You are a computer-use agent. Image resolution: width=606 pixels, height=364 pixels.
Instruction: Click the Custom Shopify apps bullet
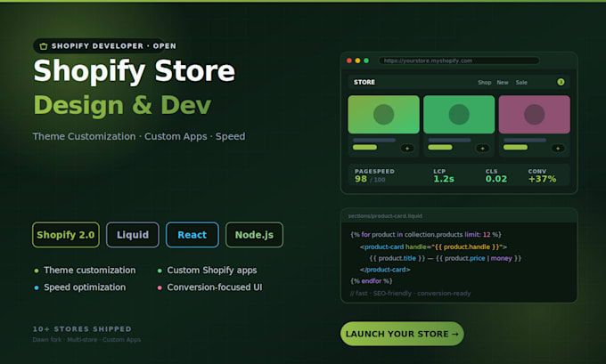click(x=207, y=271)
